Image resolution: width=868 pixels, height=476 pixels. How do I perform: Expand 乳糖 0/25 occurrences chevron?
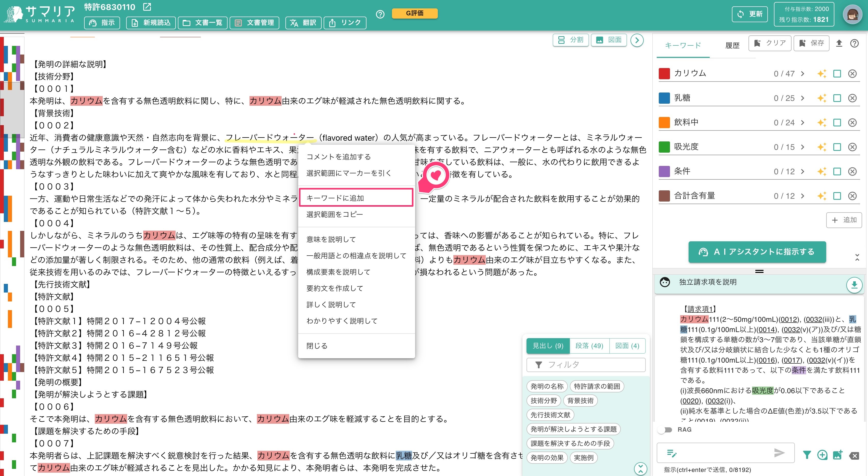803,98
